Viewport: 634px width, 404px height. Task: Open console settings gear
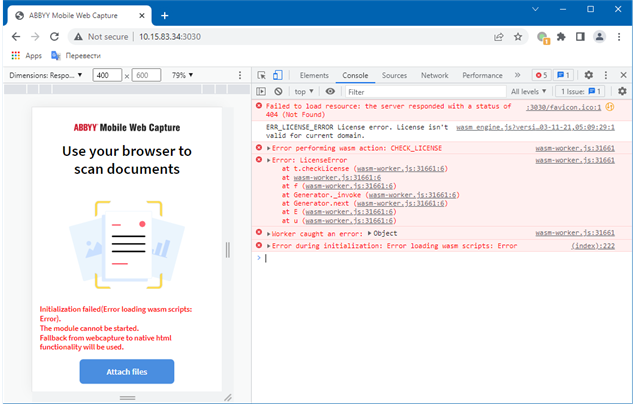pos(622,92)
